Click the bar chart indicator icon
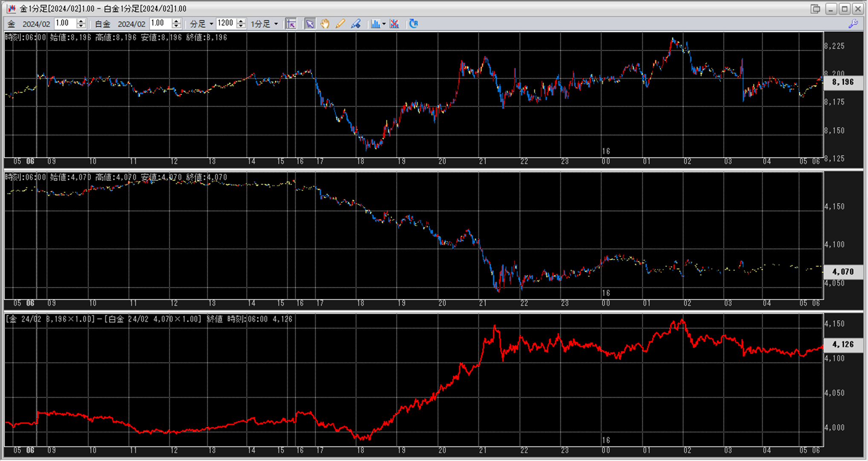Image resolution: width=868 pixels, height=461 pixels. tap(375, 24)
